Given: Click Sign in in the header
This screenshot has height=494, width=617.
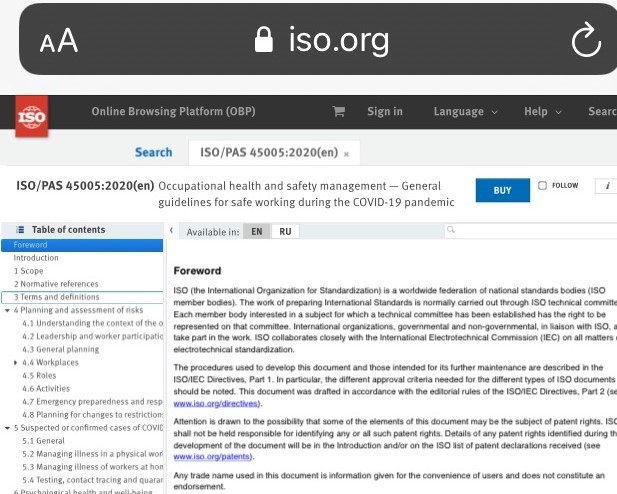Looking at the screenshot, I should pos(385,112).
